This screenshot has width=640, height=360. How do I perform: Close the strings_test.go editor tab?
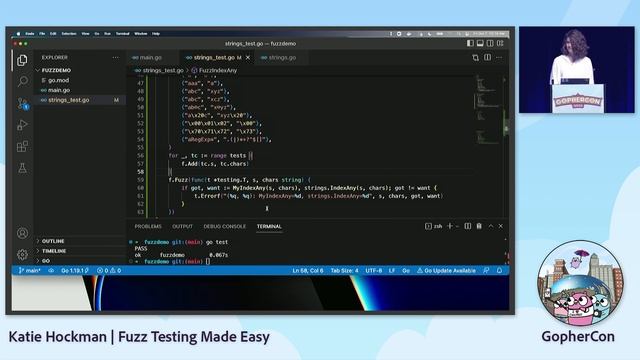(248, 58)
